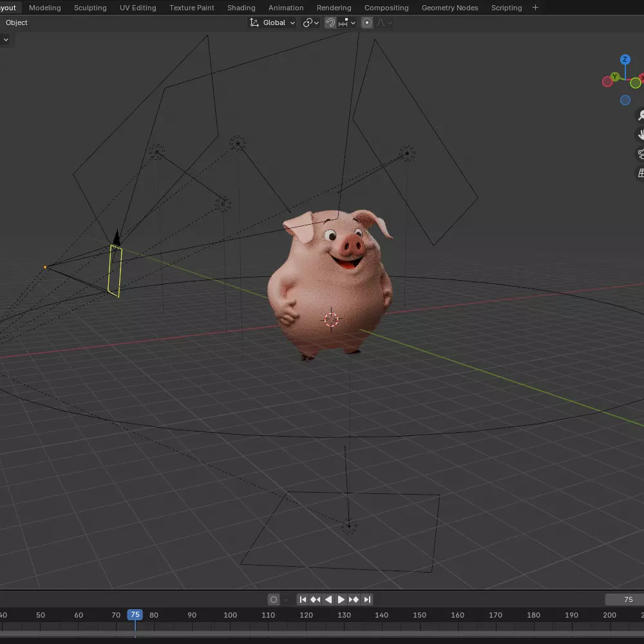
Task: Open the snapping options dropdown
Action: (x=347, y=23)
